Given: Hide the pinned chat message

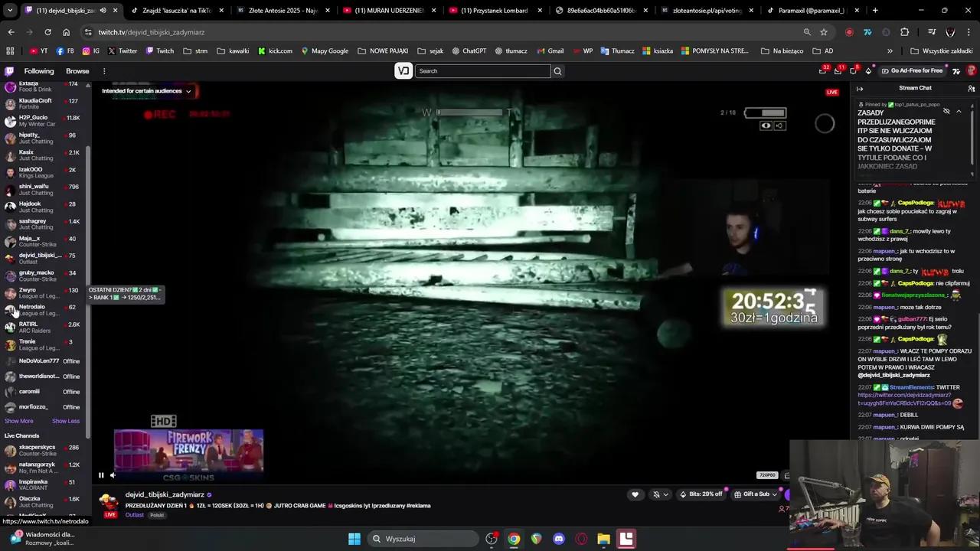Looking at the screenshot, I should (x=946, y=112).
